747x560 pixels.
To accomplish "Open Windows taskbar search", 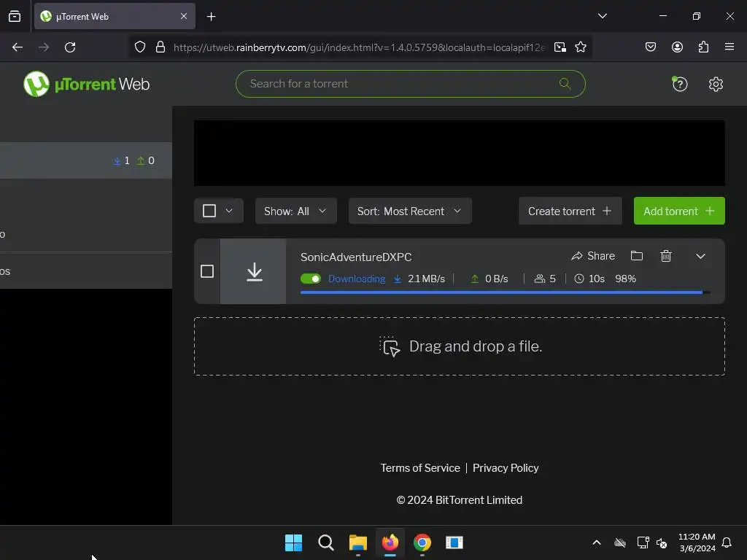I will (x=326, y=542).
